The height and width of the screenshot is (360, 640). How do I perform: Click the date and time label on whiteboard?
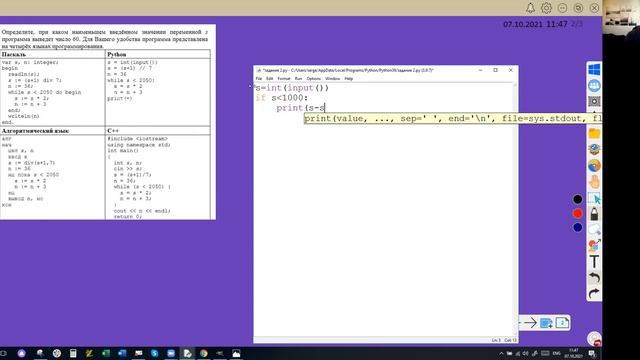(x=535, y=24)
